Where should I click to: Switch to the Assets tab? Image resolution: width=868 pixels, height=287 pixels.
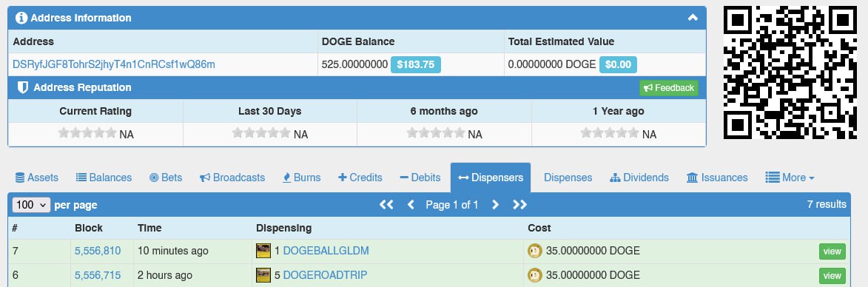tap(36, 178)
